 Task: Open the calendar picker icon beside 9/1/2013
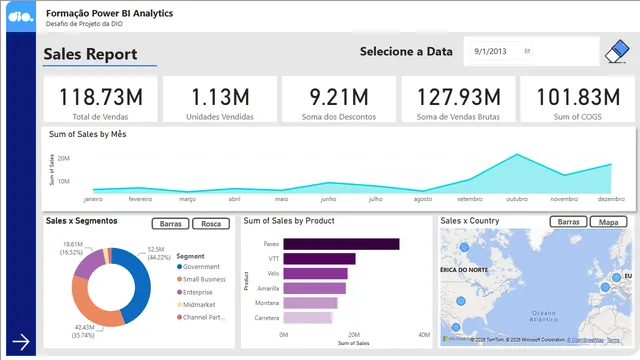pos(527,51)
